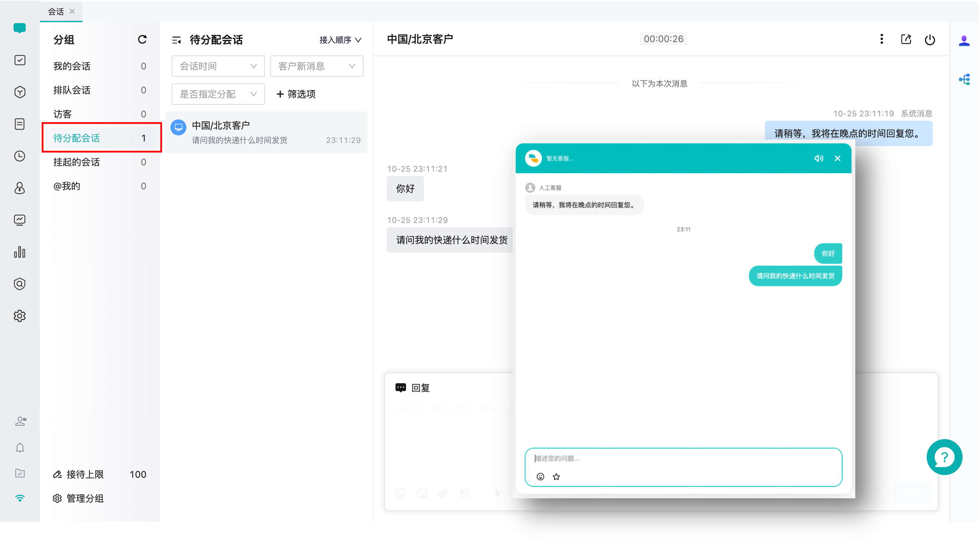Open the settings gear in the left sidebar

coord(20,316)
